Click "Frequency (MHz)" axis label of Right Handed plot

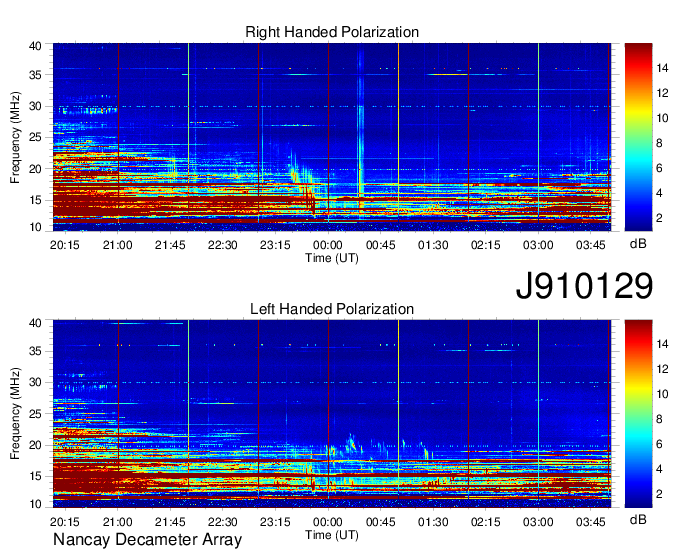coord(15,137)
